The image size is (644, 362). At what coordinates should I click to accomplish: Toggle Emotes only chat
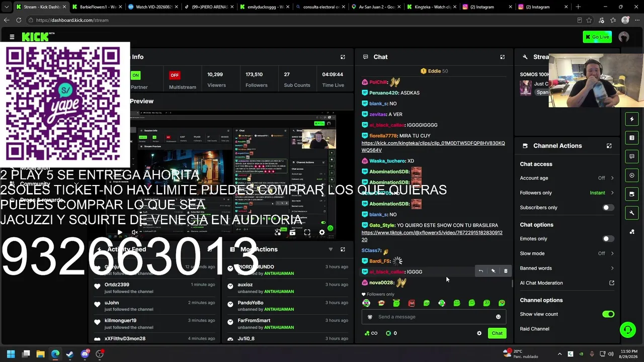point(608,239)
